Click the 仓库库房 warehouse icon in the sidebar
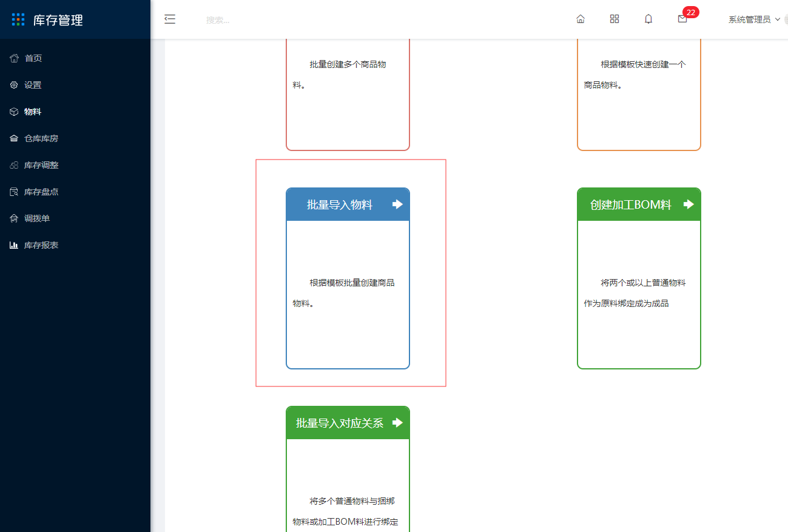Screen dimensions: 788x532 (x=14, y=138)
